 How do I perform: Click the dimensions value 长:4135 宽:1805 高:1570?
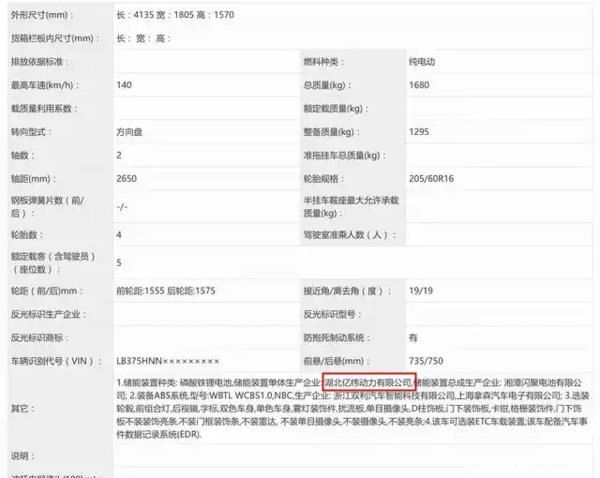coord(175,15)
